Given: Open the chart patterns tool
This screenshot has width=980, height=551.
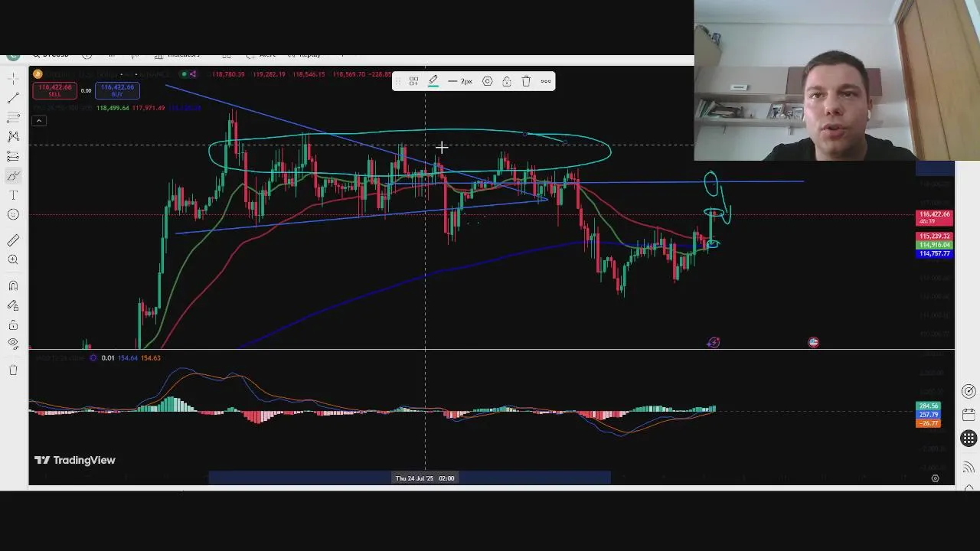Looking at the screenshot, I should 13,136.
